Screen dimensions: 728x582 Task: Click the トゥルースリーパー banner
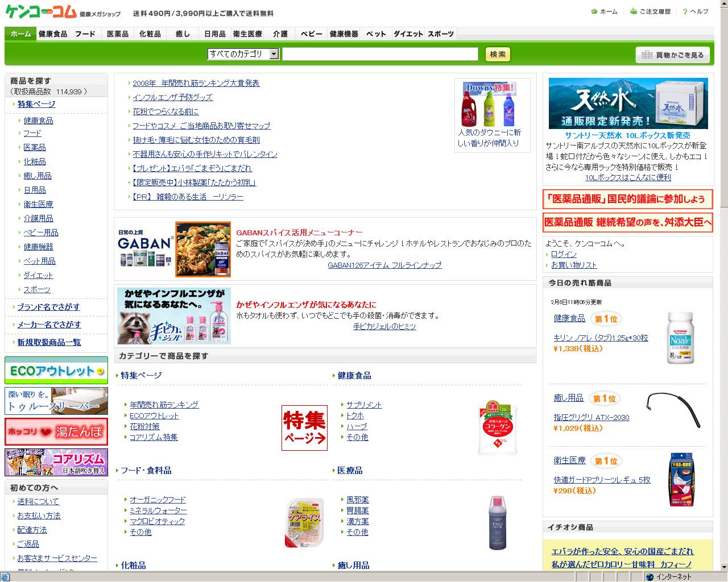point(56,401)
